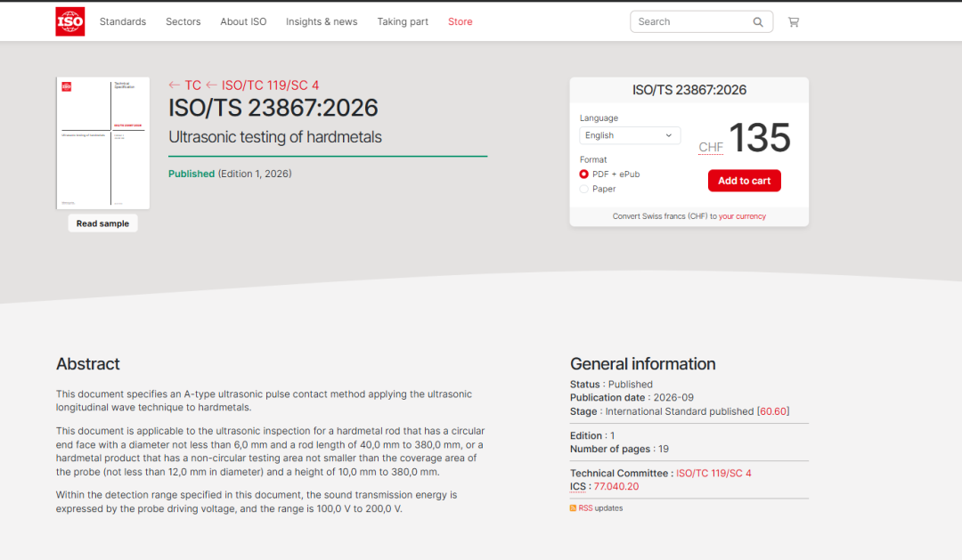The height and width of the screenshot is (560, 962).
Task: Click the search magnifier icon
Action: point(758,22)
